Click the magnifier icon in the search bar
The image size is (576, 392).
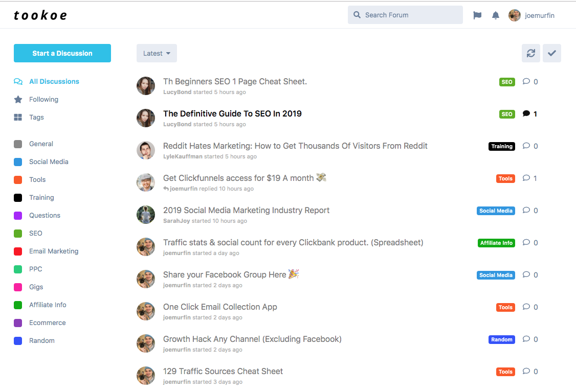tap(357, 15)
